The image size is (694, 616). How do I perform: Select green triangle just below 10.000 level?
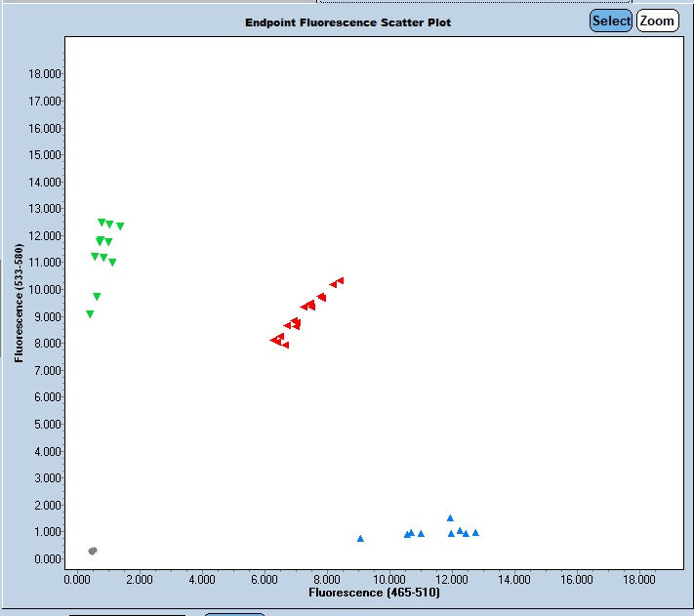(x=97, y=297)
